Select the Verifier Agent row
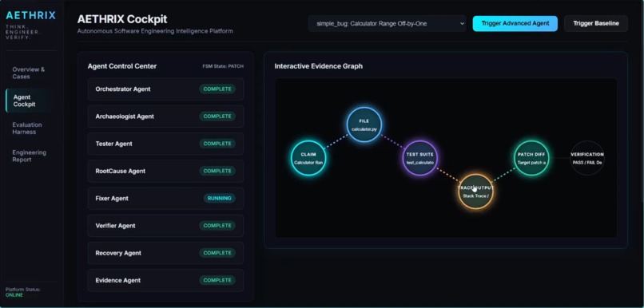 pyautogui.click(x=165, y=226)
